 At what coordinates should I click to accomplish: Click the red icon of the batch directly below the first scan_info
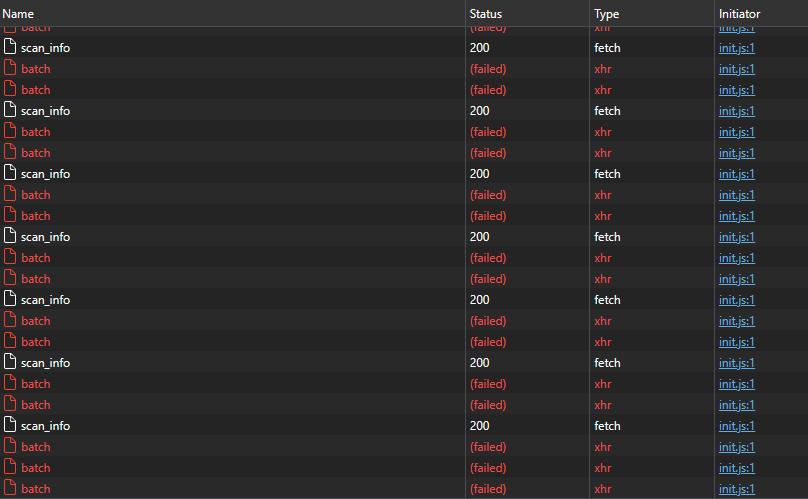pos(10,69)
